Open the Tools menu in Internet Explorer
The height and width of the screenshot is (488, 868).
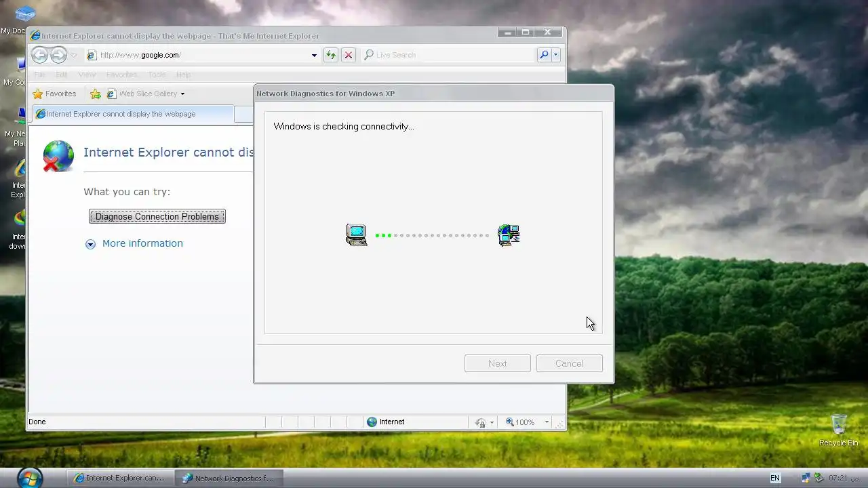pos(157,75)
